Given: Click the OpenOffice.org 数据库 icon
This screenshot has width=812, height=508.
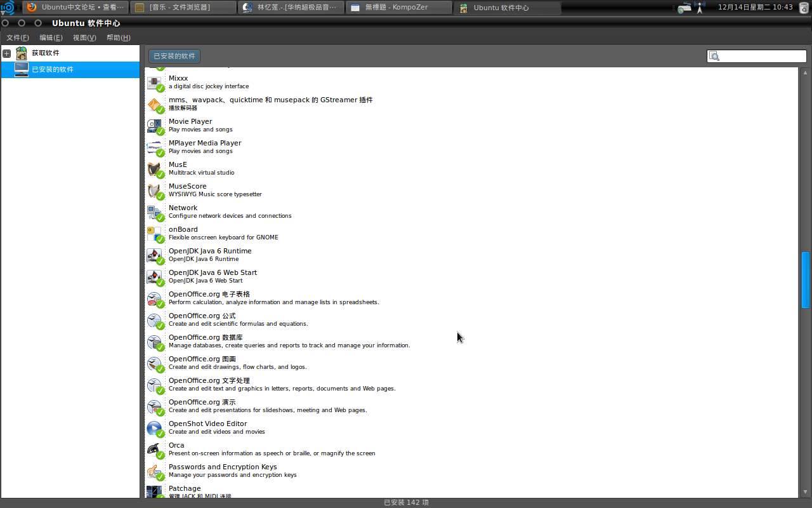Looking at the screenshot, I should 155,342.
